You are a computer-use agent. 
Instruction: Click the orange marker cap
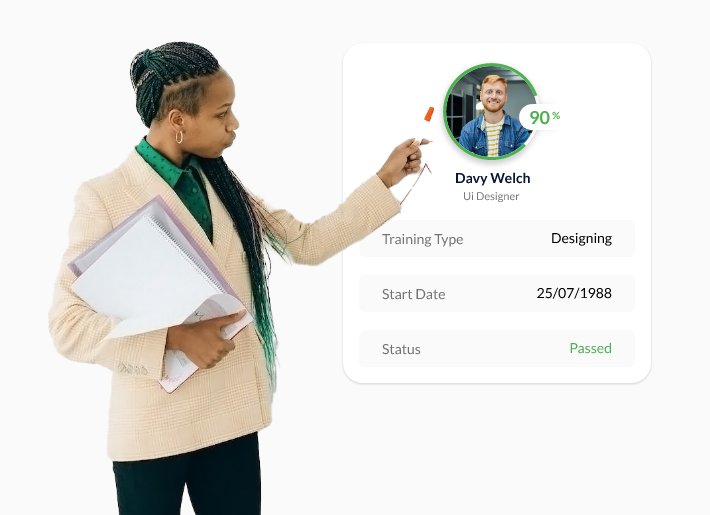(x=429, y=114)
